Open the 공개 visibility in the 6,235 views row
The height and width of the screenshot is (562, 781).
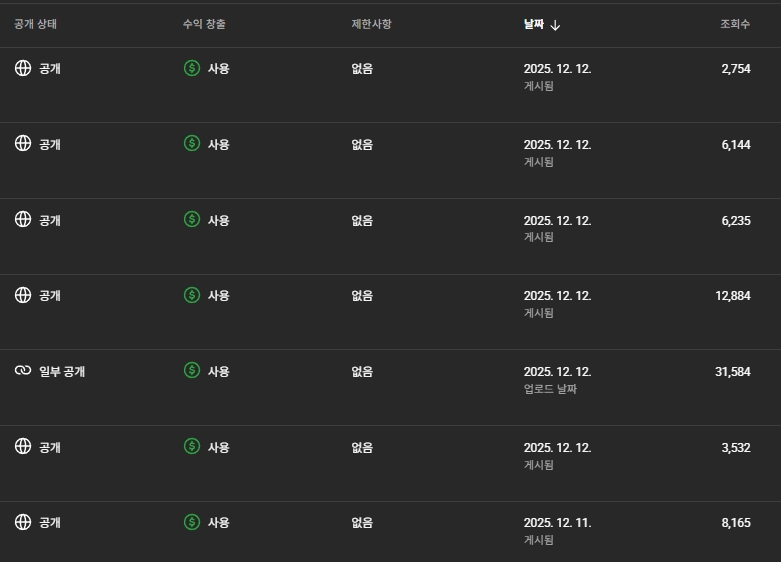point(50,220)
